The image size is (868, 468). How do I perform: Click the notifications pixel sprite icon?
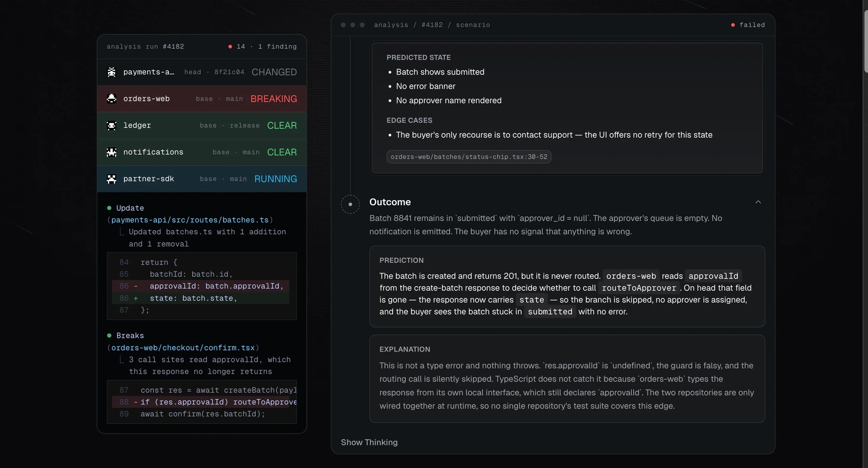[111, 152]
